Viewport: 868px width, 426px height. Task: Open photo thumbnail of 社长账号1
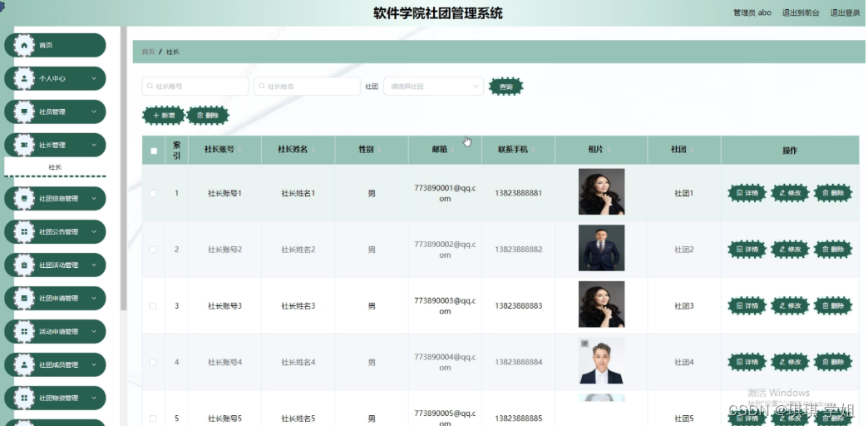601,191
